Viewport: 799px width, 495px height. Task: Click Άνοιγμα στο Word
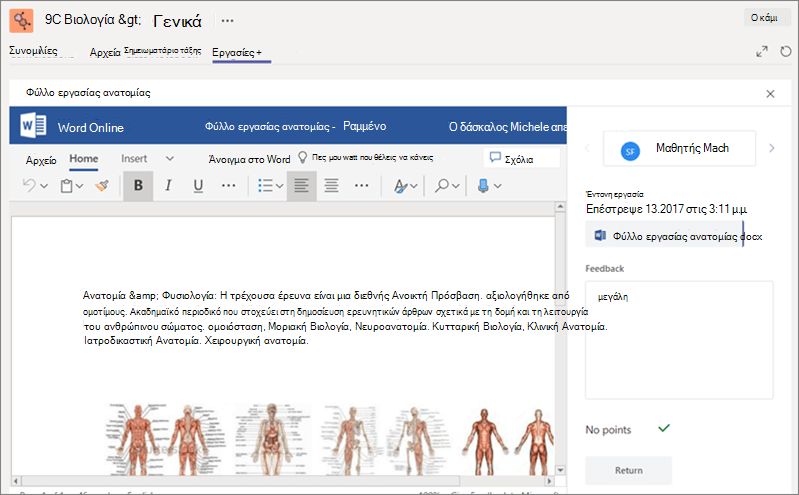[x=249, y=160]
